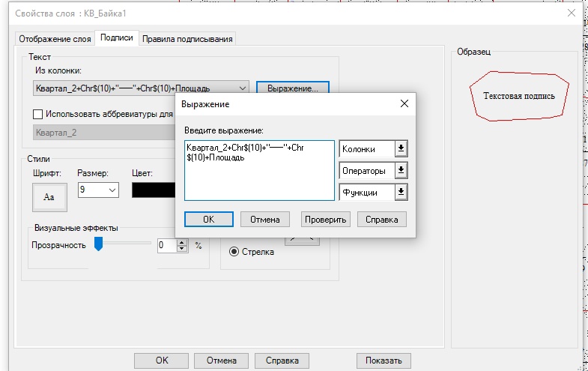The width and height of the screenshot is (588, 371).
Task: Click the Функции combo box label
Action: [360, 193]
